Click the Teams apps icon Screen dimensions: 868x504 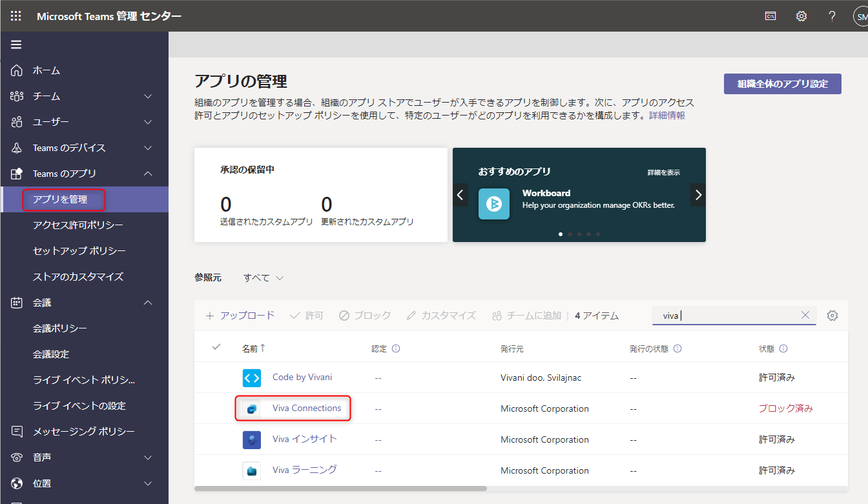tap(17, 174)
